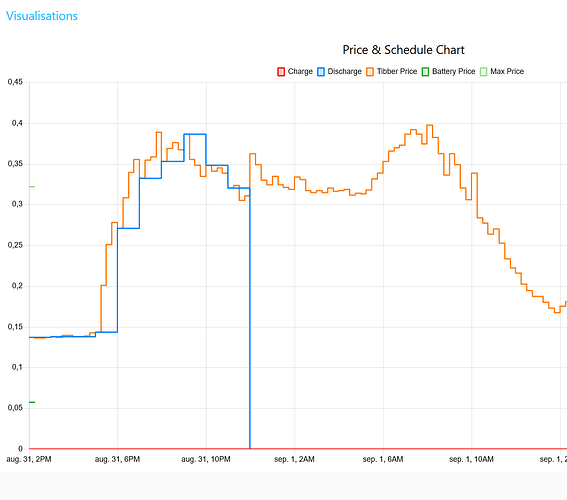Click the blue Discharge legend color box
Screen dimensions: 567x500
pos(321,72)
